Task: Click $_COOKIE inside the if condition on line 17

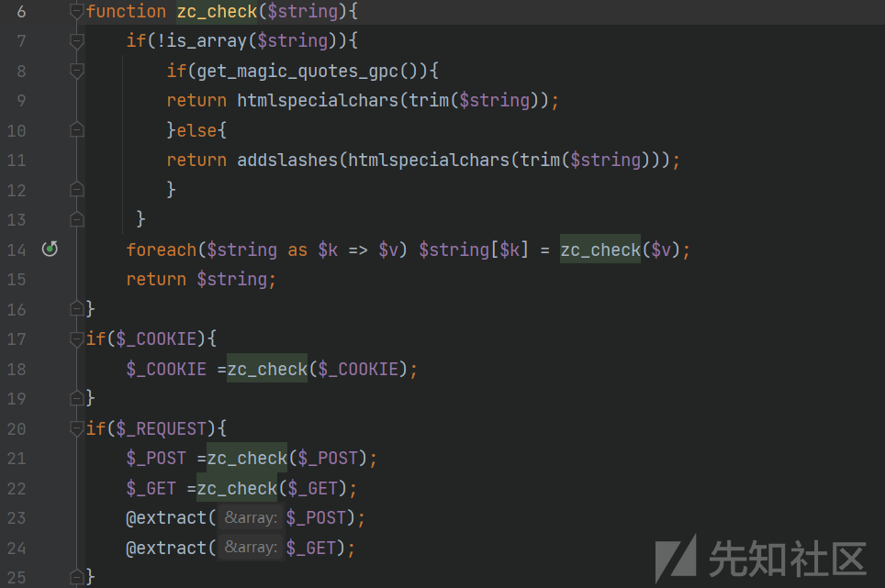Action: (x=156, y=338)
